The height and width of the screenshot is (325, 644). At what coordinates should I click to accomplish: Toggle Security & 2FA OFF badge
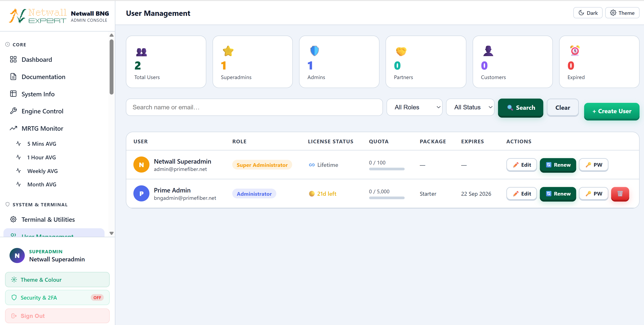point(97,298)
